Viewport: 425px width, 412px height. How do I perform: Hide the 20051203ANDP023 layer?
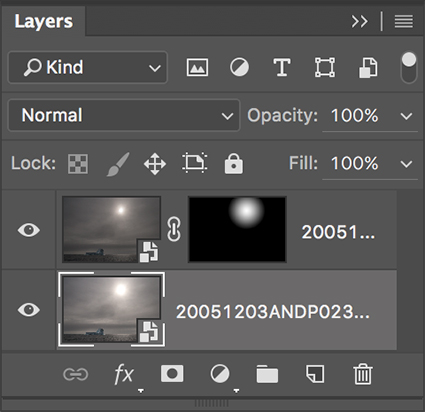(29, 310)
